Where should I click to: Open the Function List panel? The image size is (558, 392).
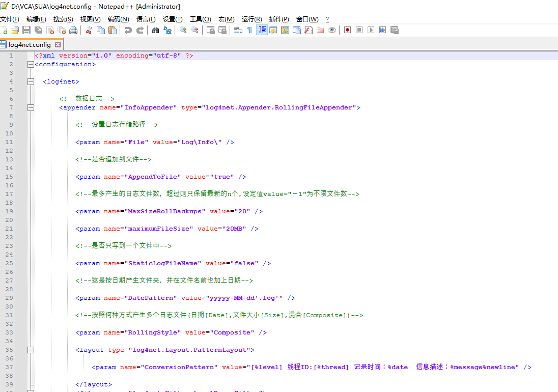click(x=309, y=30)
